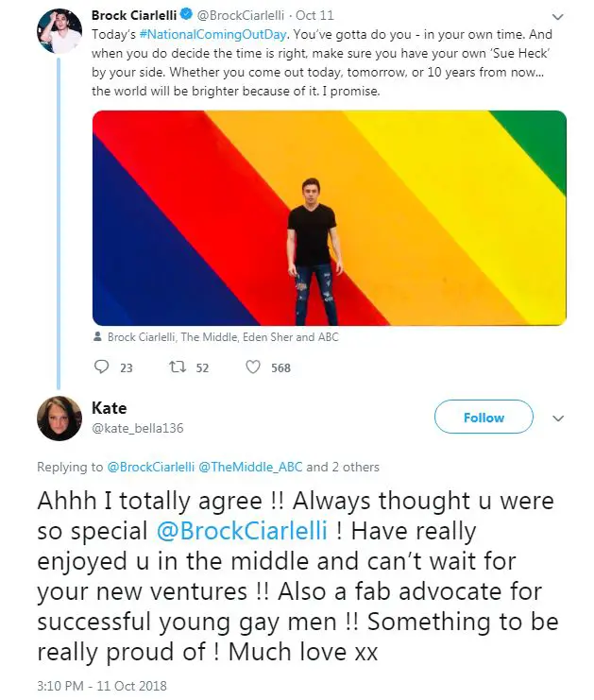Follow Kate using the Follow button
Viewport: 594px width, 700px height.
point(484,417)
